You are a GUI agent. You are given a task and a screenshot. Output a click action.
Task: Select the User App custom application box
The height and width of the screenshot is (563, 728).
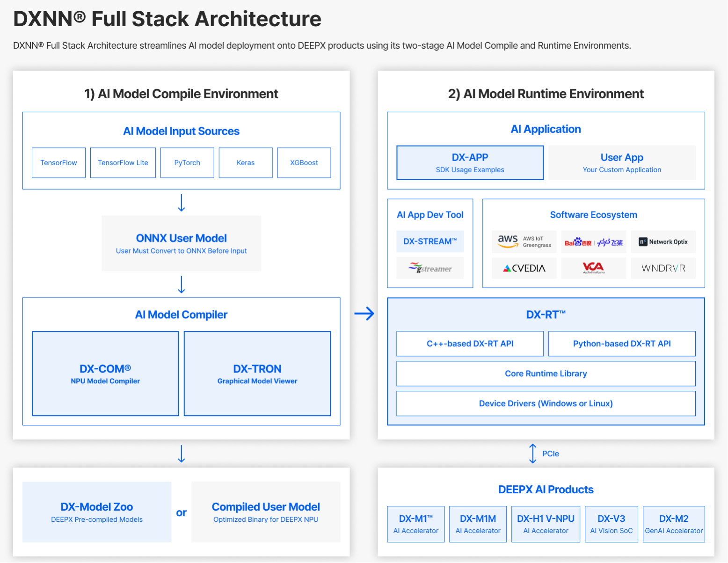622,163
